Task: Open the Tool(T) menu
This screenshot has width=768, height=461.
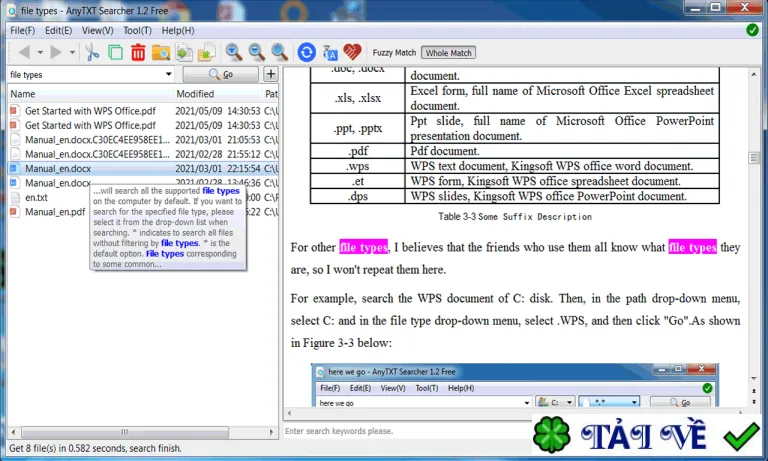Action: pos(137,30)
